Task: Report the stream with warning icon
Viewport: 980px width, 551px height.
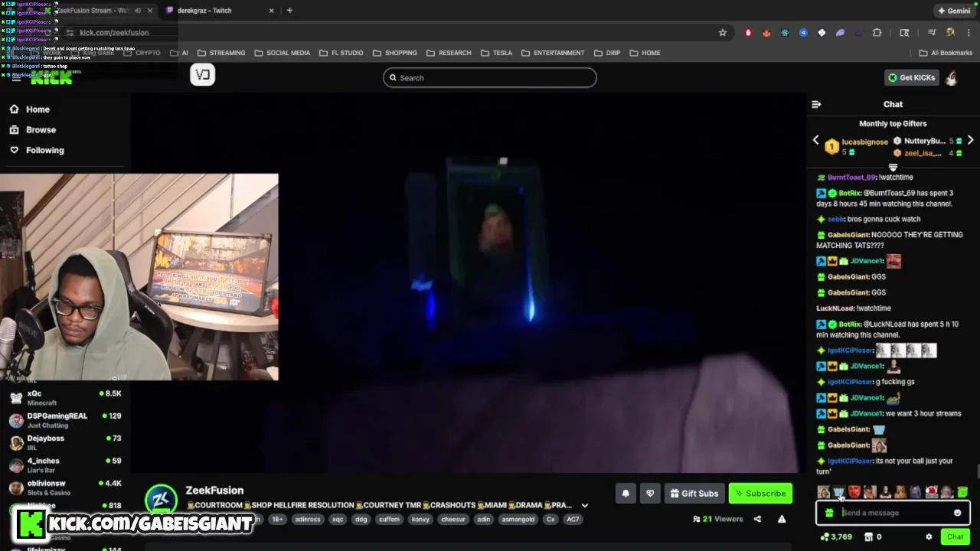Action: [782, 519]
